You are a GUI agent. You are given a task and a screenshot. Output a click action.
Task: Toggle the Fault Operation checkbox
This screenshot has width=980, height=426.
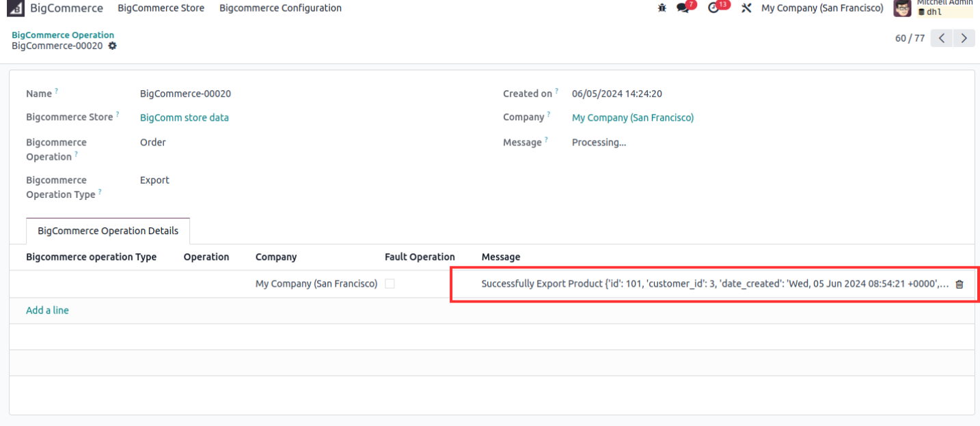point(390,284)
